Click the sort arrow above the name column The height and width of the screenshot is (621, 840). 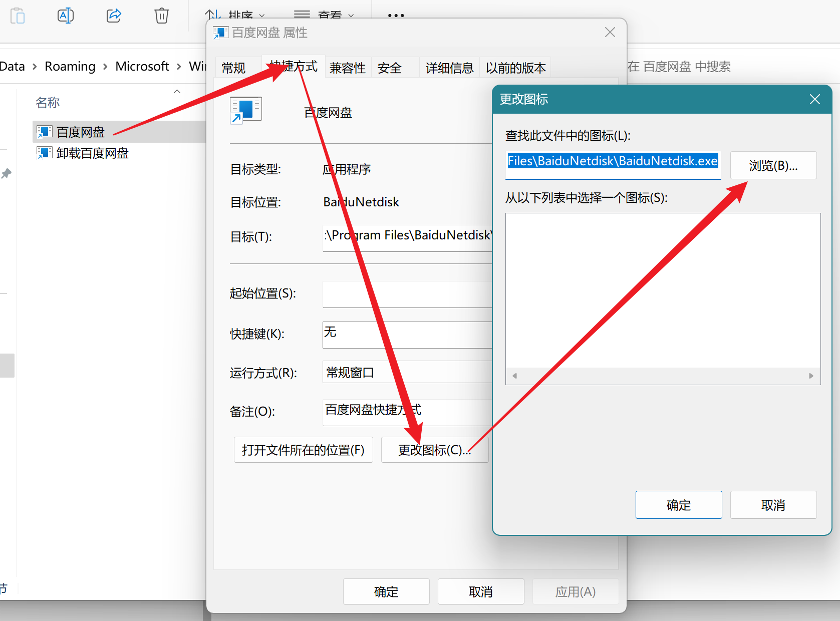coord(177,91)
